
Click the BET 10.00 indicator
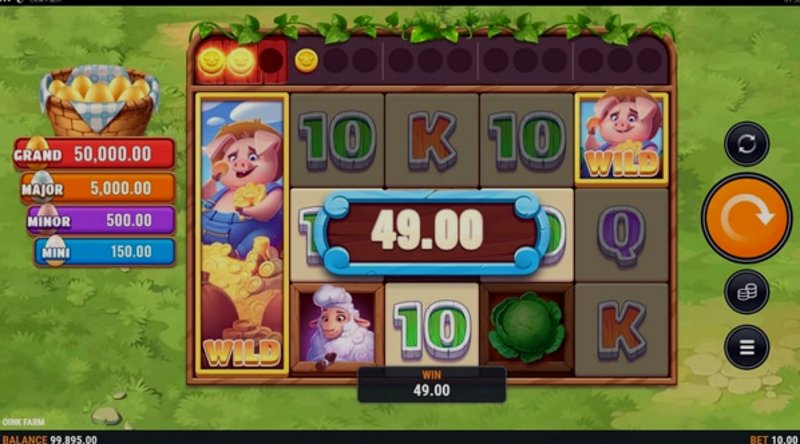(x=773, y=439)
